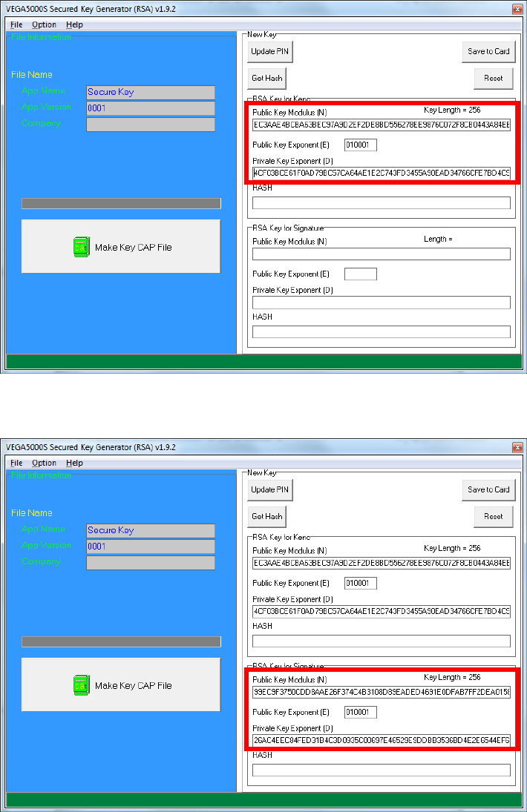Screen dimensions: 527x812
Task: Click 'Length =' label in top window Signature group
Action: coord(438,239)
